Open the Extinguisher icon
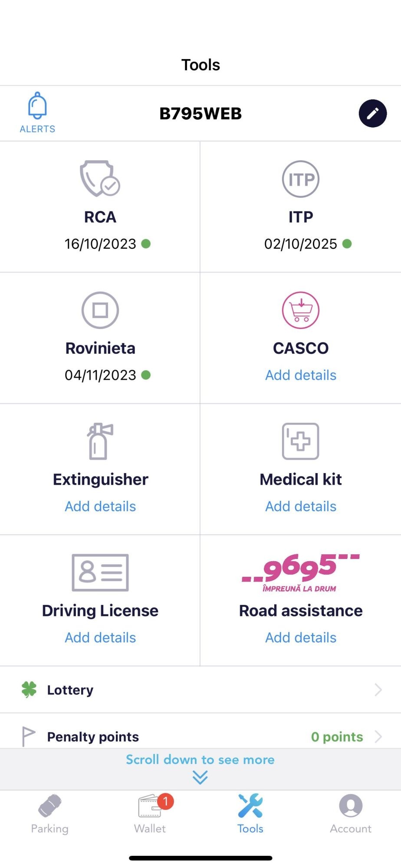401x868 pixels. pos(100,441)
